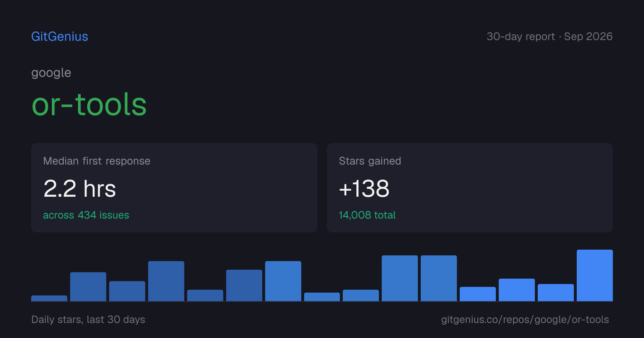This screenshot has height=338, width=644.
Task: Select the first shortest bar in chart
Action: click(x=49, y=298)
